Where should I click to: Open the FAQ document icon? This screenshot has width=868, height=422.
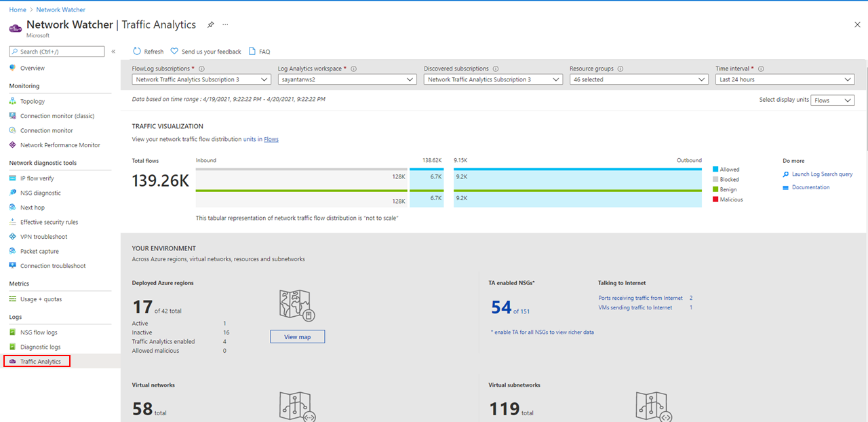(x=252, y=52)
